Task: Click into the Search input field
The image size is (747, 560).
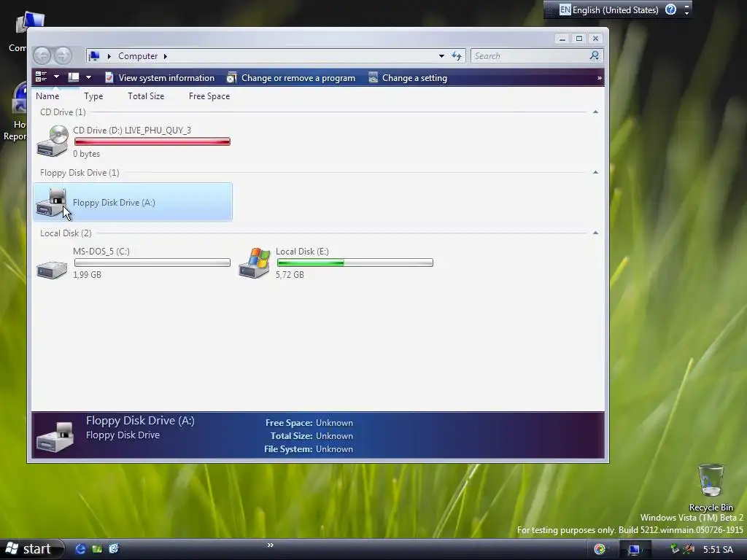Action: click(x=530, y=56)
